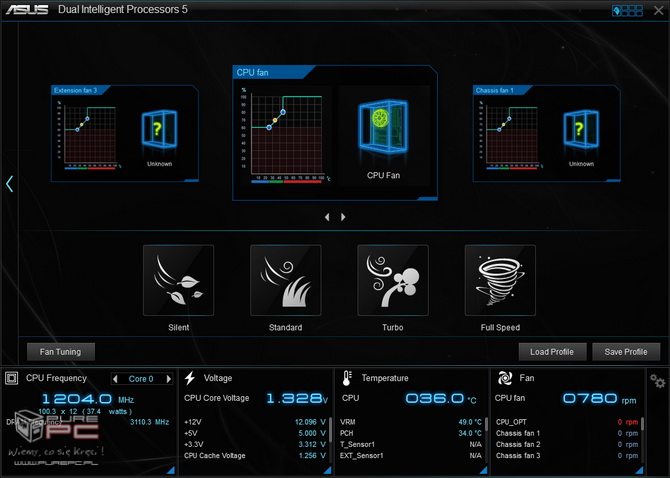This screenshot has height=478, width=670.
Task: Click the Fan panel spinning fan icon
Action: (505, 378)
